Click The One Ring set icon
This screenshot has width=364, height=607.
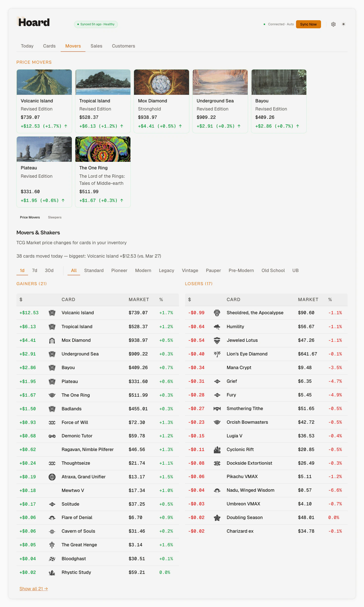52,395
